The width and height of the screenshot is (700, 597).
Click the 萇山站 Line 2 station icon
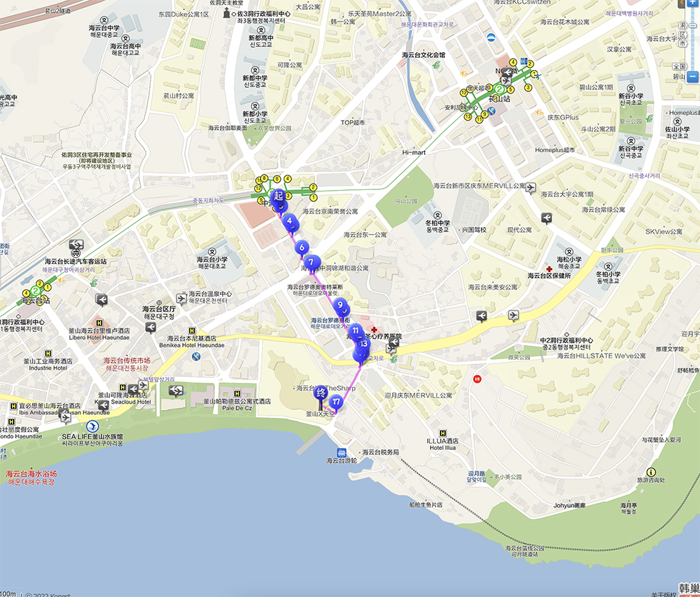(499, 89)
